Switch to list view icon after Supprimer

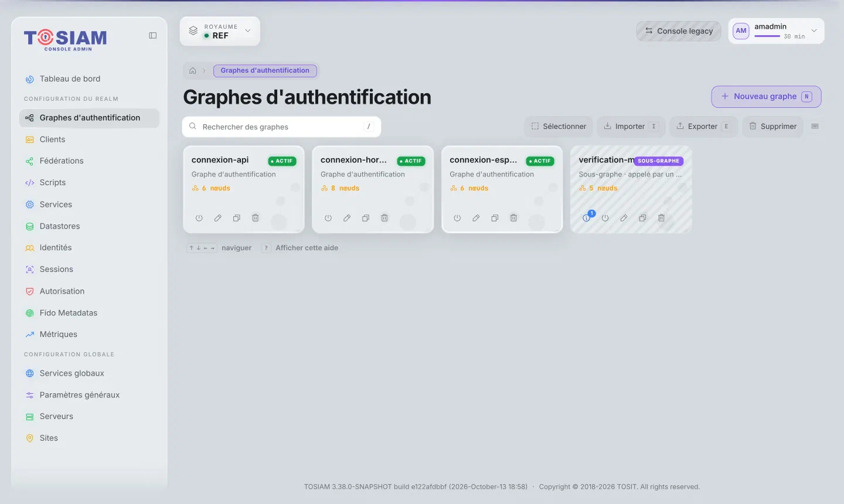815,127
